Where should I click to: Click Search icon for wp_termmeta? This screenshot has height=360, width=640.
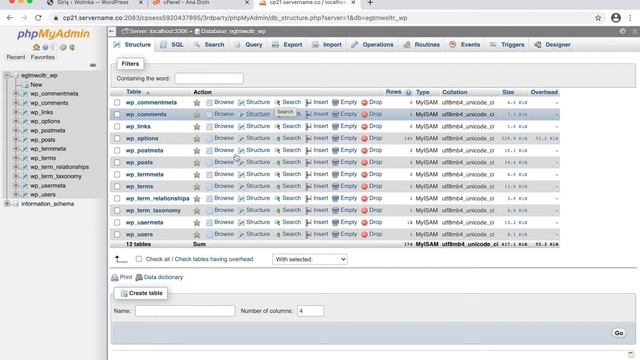[x=278, y=175]
